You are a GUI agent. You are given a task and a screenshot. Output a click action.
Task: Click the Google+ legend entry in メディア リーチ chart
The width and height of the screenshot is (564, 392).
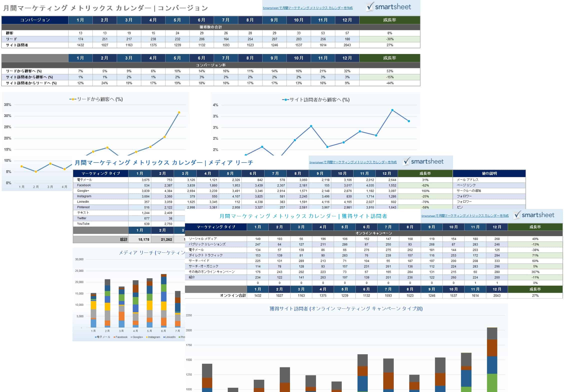pyautogui.click(x=137, y=337)
